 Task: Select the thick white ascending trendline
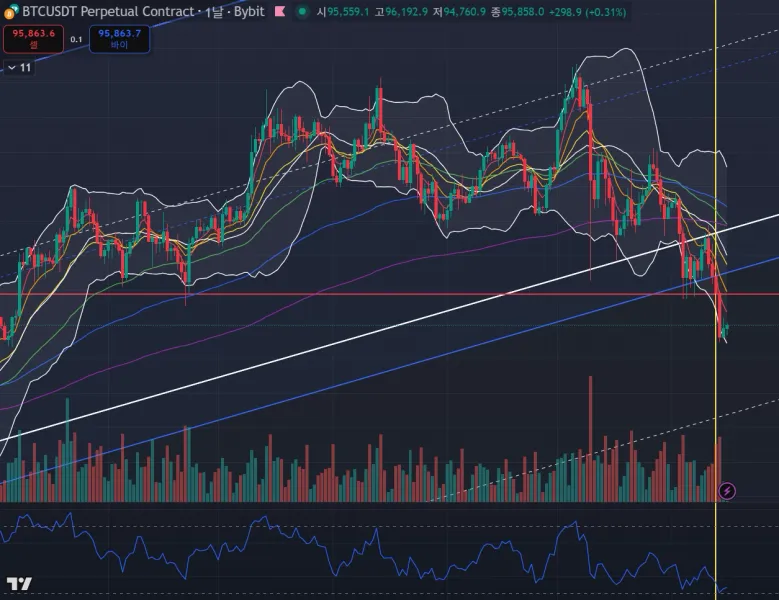(390, 328)
